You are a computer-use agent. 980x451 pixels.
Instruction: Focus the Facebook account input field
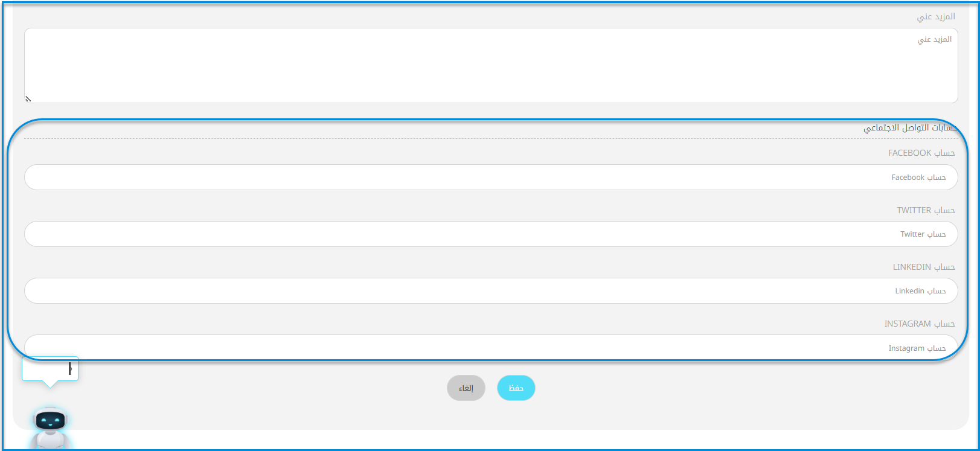click(491, 177)
